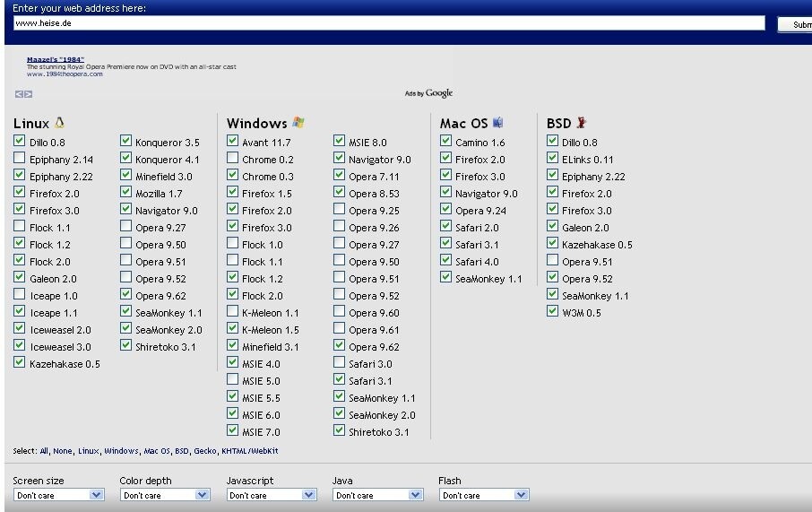This screenshot has height=512, width=812.
Task: Click the Select All link
Action: pyautogui.click(x=44, y=451)
